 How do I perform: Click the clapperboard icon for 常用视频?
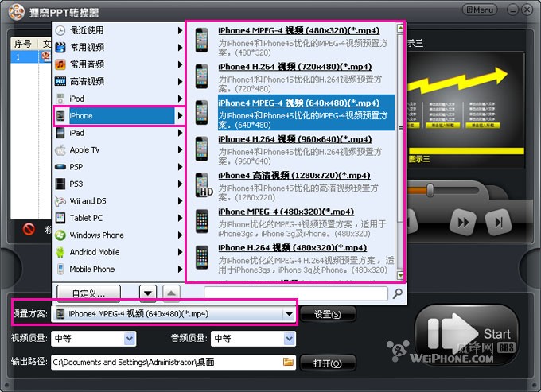(x=60, y=47)
